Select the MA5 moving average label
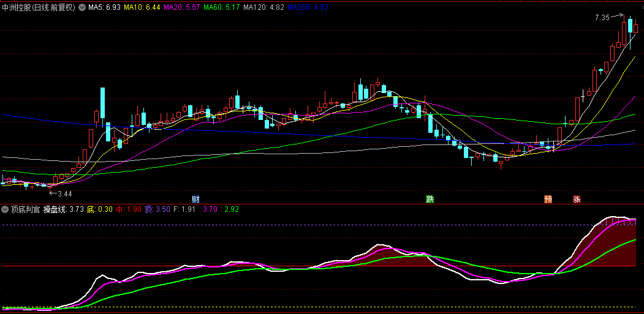Viewport: 644px width, 314px height. coord(104,8)
